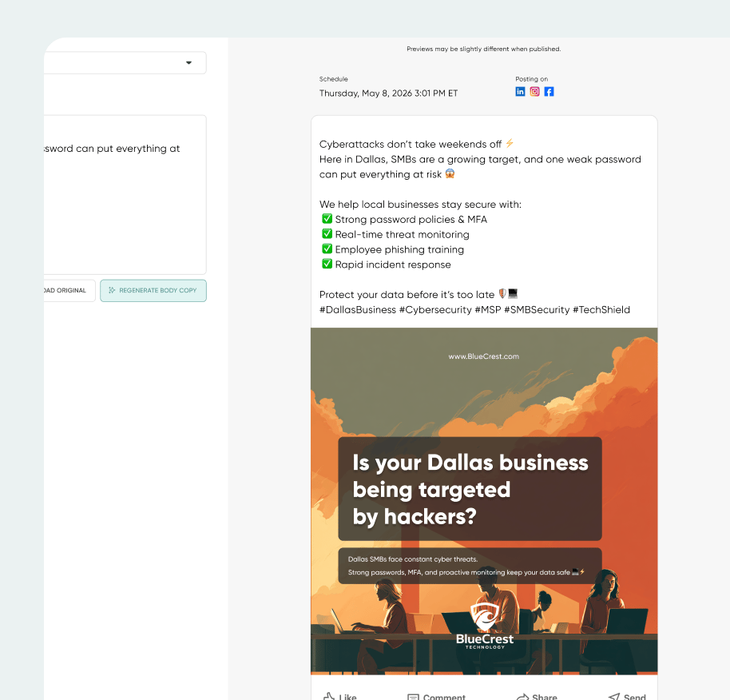The width and height of the screenshot is (730, 700).
Task: Click the sparkle icon on Regenerate button
Action: [112, 290]
